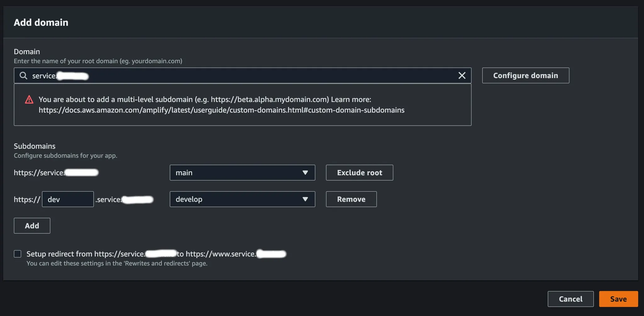Enable the Setup redirect checkbox
Image resolution: width=644 pixels, height=316 pixels.
pos(18,254)
